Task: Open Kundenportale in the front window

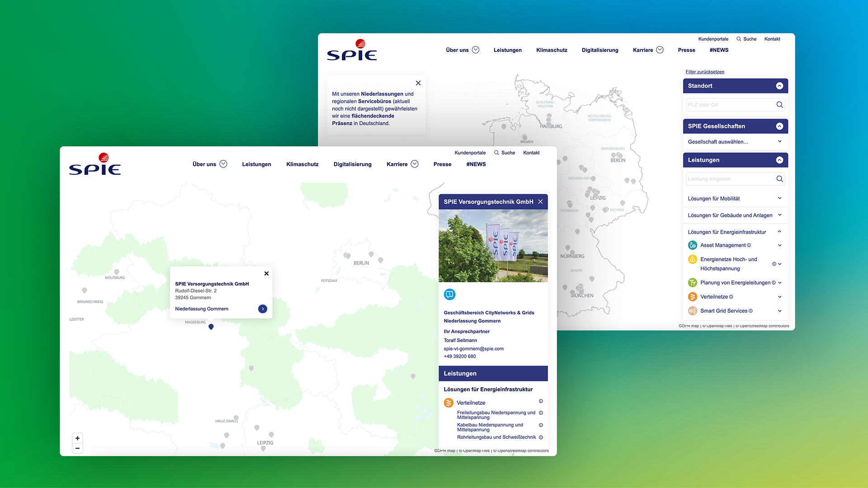Action: pos(470,153)
